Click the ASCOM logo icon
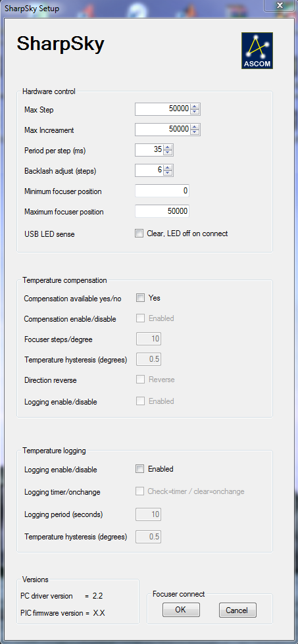 pos(257,51)
